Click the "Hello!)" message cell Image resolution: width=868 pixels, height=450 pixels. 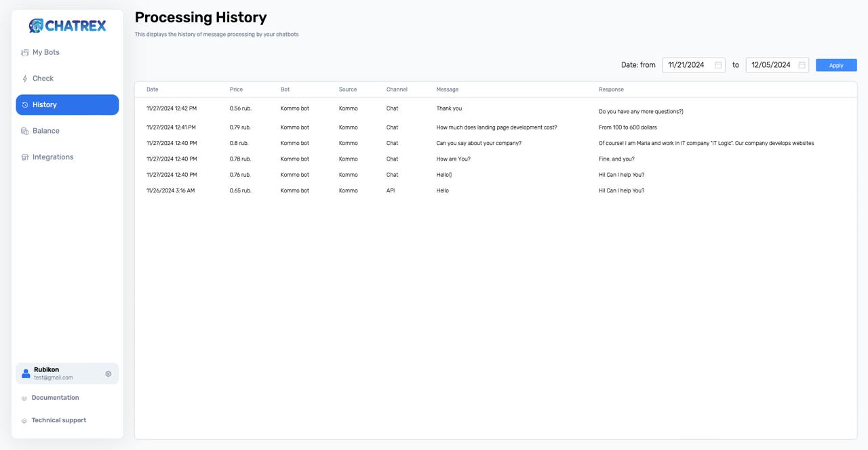pyautogui.click(x=444, y=175)
